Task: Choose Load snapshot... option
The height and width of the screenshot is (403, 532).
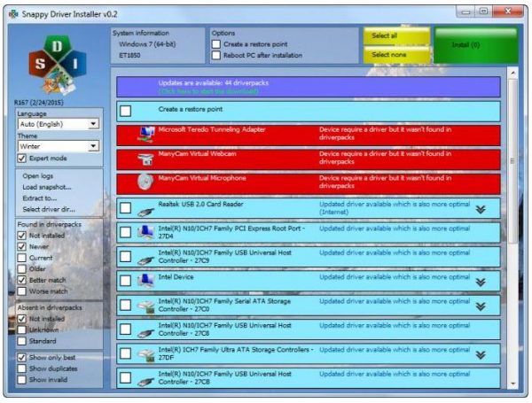Action: 47,187
